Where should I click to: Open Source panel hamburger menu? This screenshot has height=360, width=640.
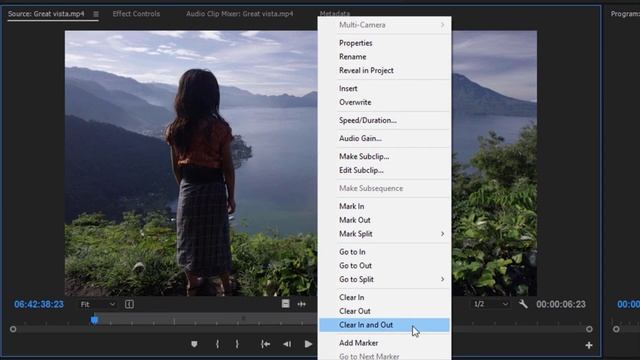[96, 14]
